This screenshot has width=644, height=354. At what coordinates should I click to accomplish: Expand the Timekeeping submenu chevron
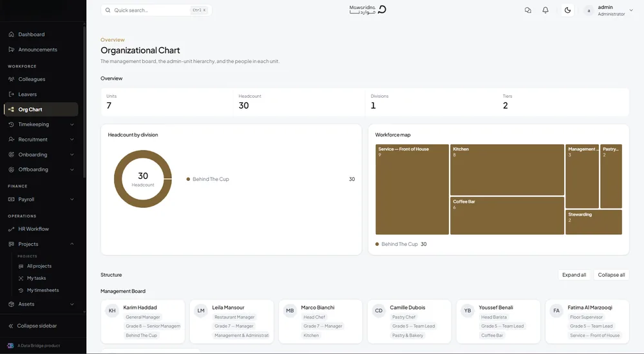coord(72,124)
